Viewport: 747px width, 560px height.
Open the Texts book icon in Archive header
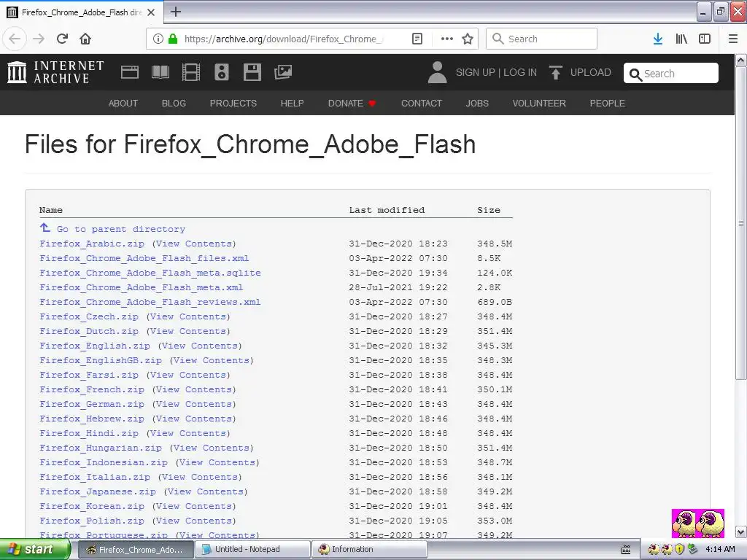[160, 72]
